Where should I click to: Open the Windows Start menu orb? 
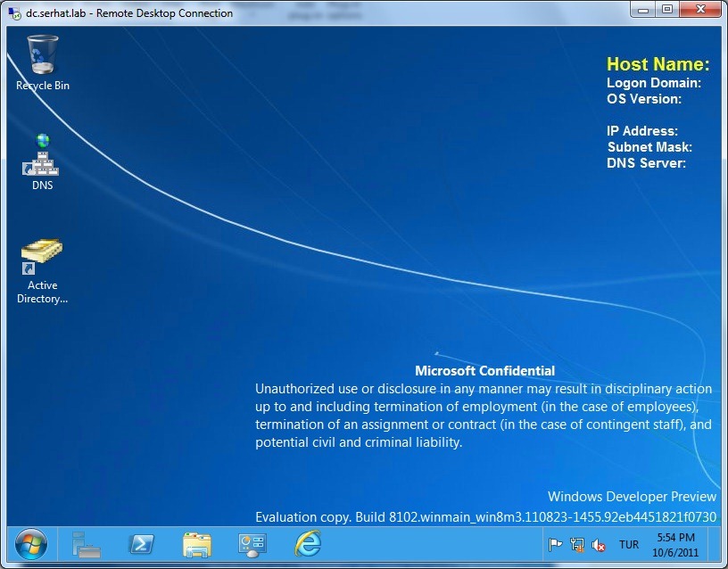(30, 544)
